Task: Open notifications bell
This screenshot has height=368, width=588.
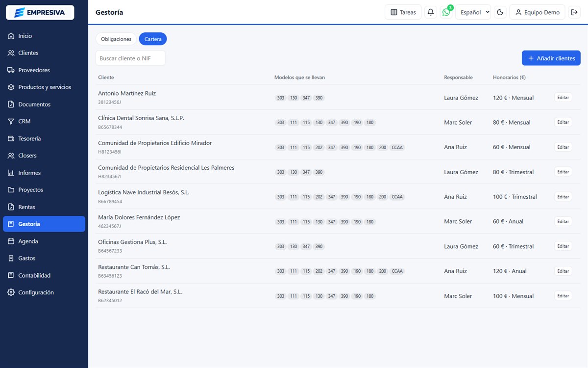Action: point(431,12)
